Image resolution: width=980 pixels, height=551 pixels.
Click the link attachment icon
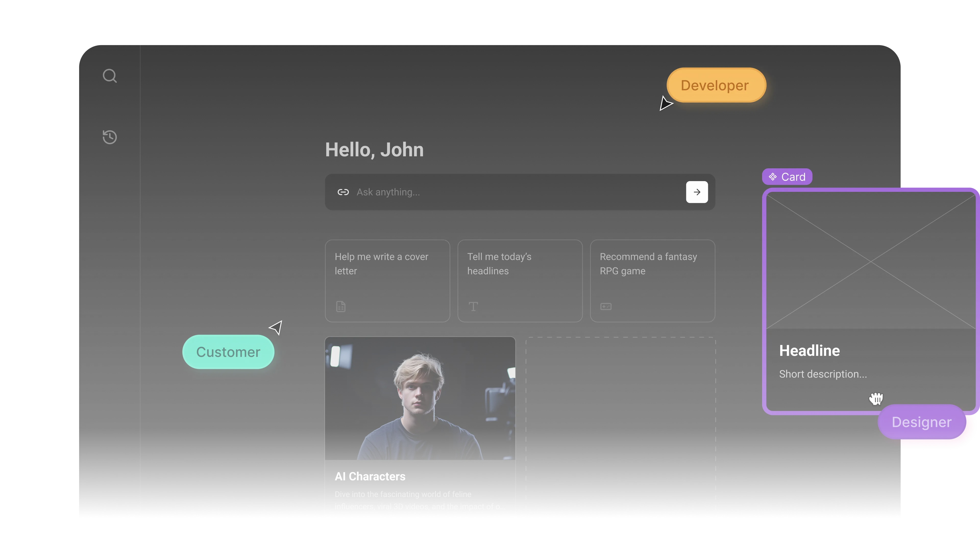pyautogui.click(x=343, y=192)
